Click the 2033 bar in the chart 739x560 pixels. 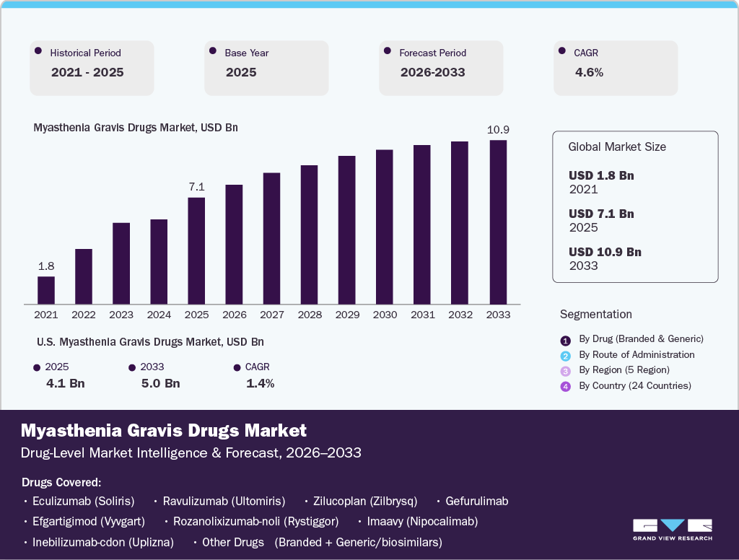click(x=498, y=222)
